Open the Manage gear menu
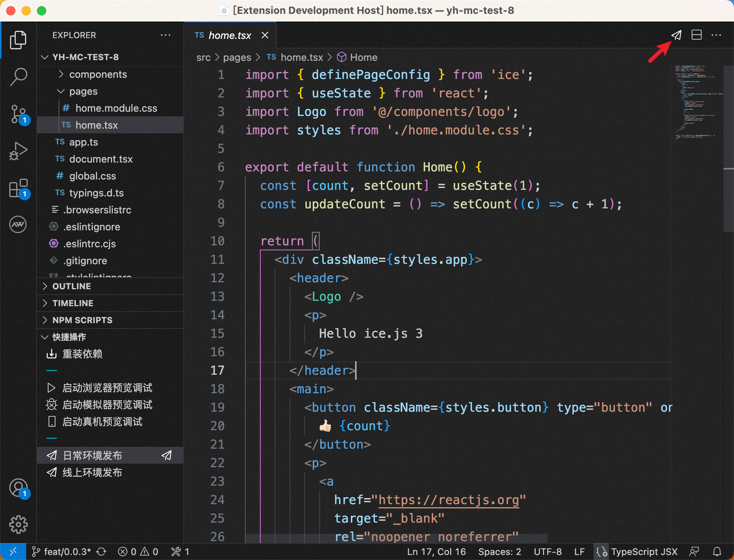Screen dimensions: 734x560 (x=18, y=524)
